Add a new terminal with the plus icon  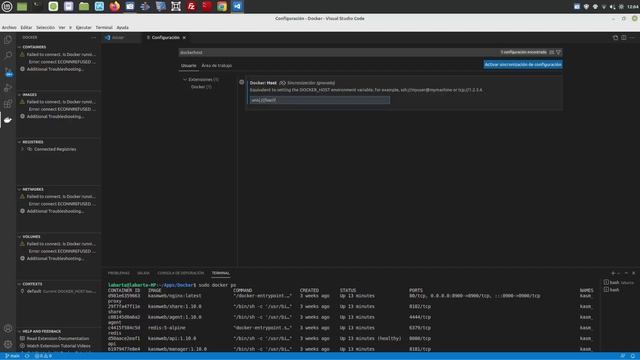613,273
